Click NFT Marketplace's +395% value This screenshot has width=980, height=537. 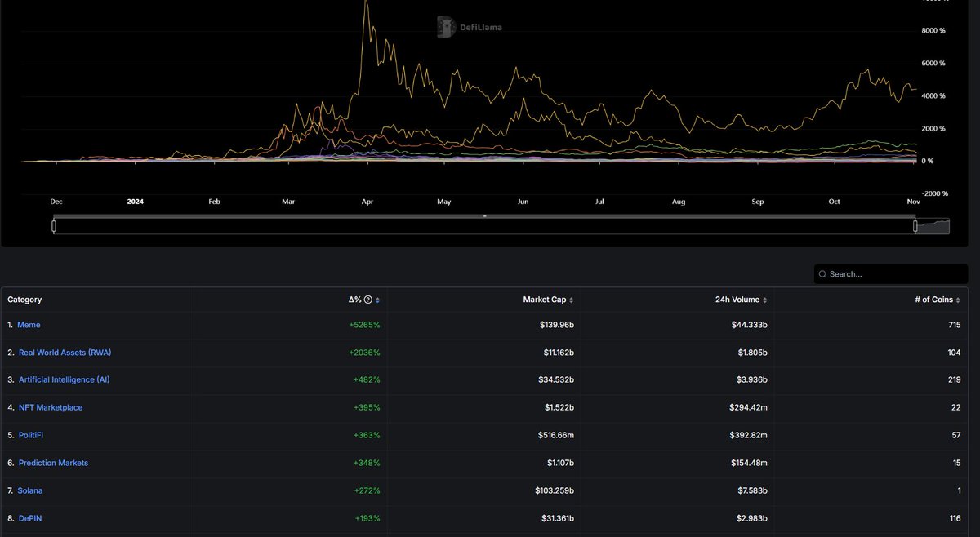click(x=367, y=407)
